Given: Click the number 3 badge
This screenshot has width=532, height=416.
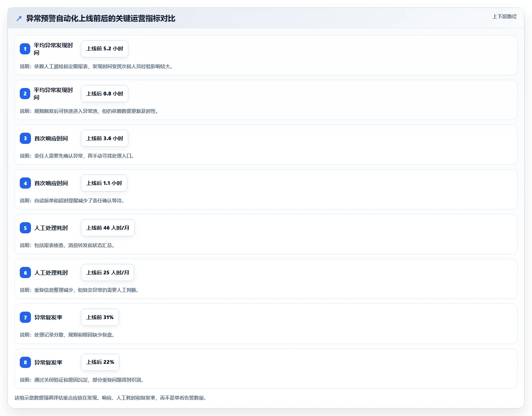Looking at the screenshot, I should (x=25, y=138).
